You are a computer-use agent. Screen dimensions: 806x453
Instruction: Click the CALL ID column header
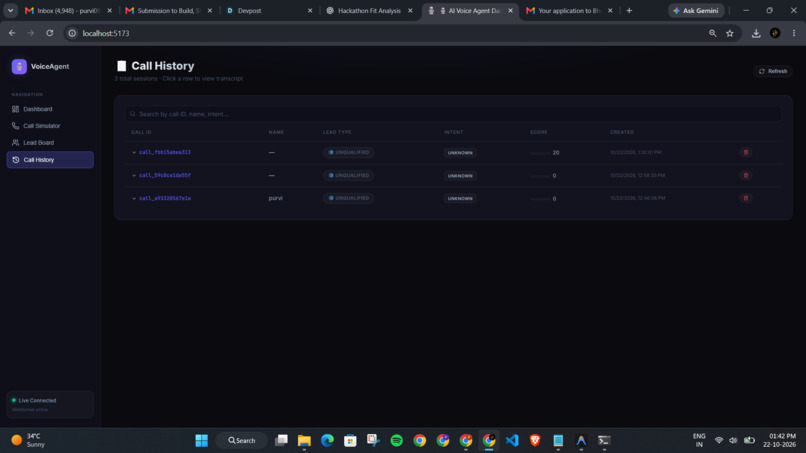point(141,132)
